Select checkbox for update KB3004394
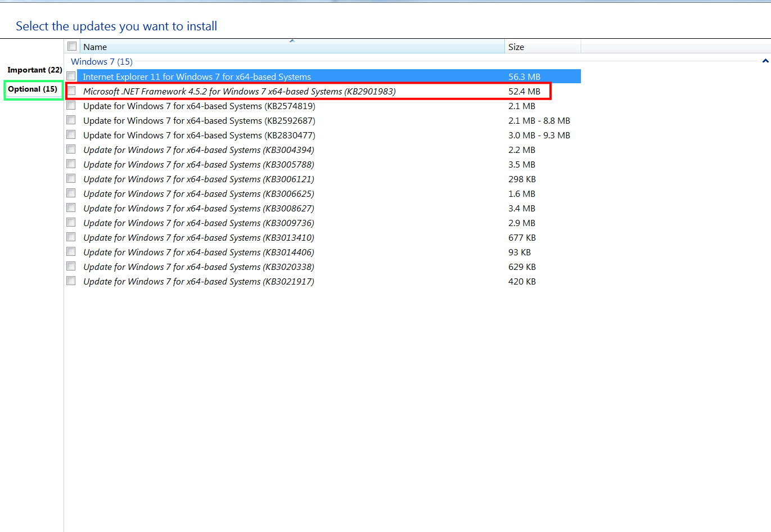 pyautogui.click(x=71, y=149)
